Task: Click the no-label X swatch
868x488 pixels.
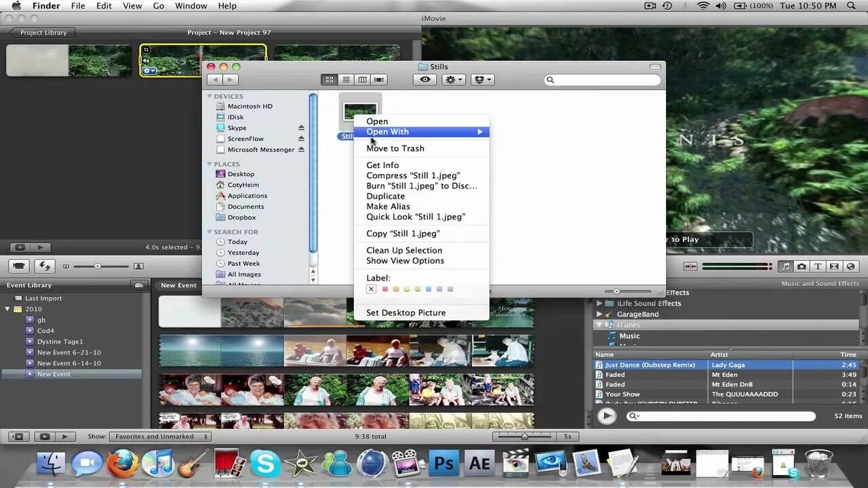Action: click(x=371, y=289)
